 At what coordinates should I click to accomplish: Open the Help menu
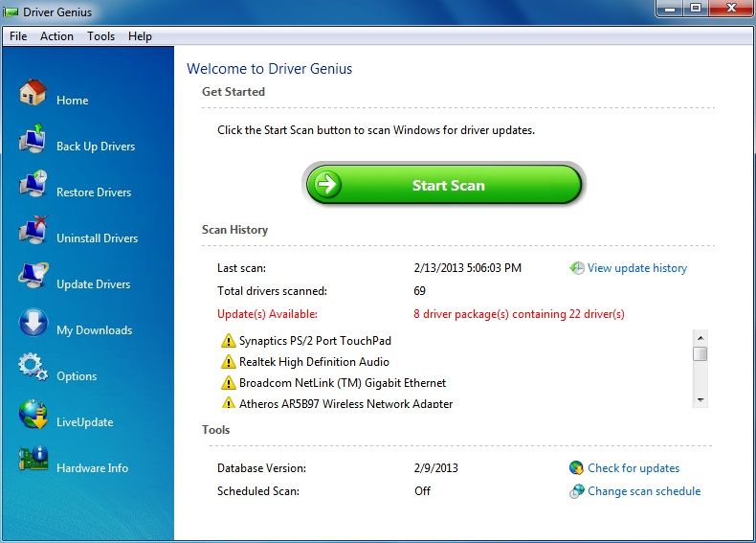pyautogui.click(x=140, y=36)
